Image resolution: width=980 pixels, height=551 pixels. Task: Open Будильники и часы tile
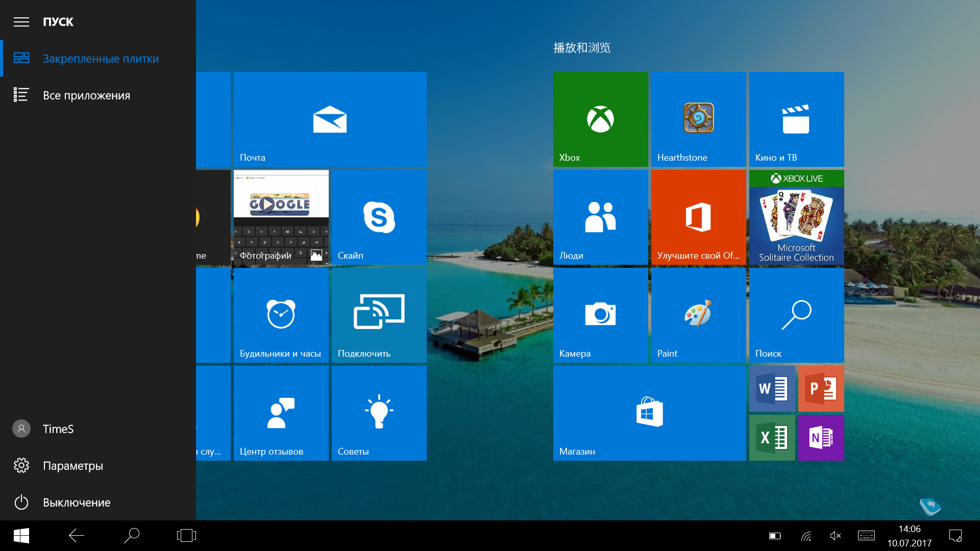click(281, 315)
